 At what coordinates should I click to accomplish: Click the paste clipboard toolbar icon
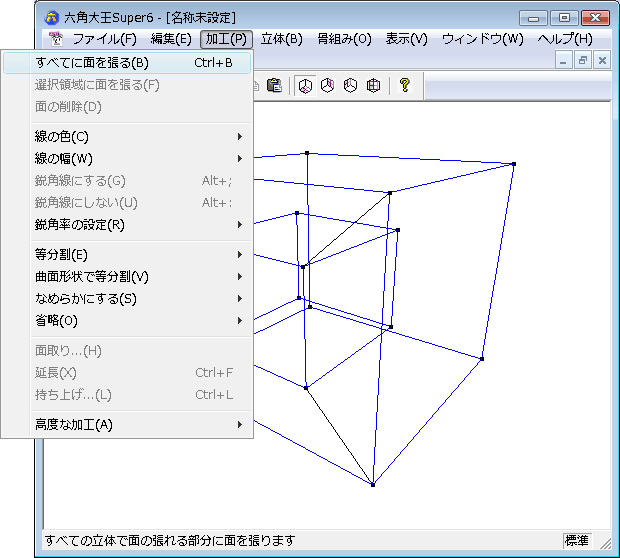coord(274,85)
